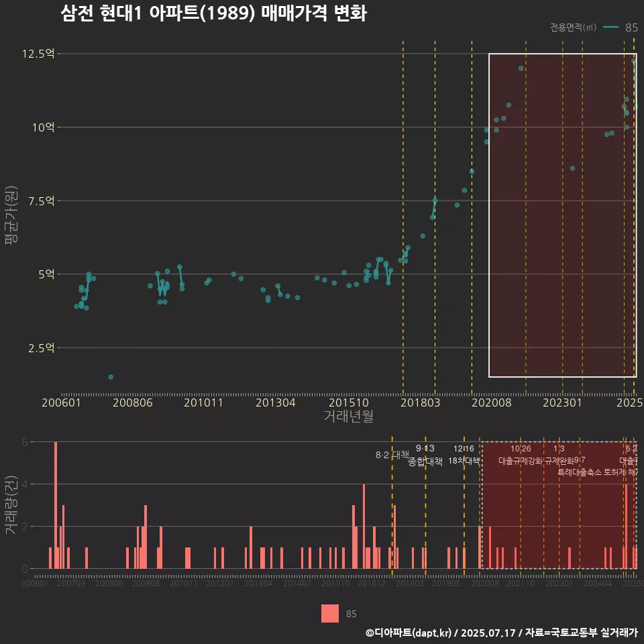The height and width of the screenshot is (644, 644).
Task: Click the 12·16 18차대책 policy annotation
Action: click(464, 455)
